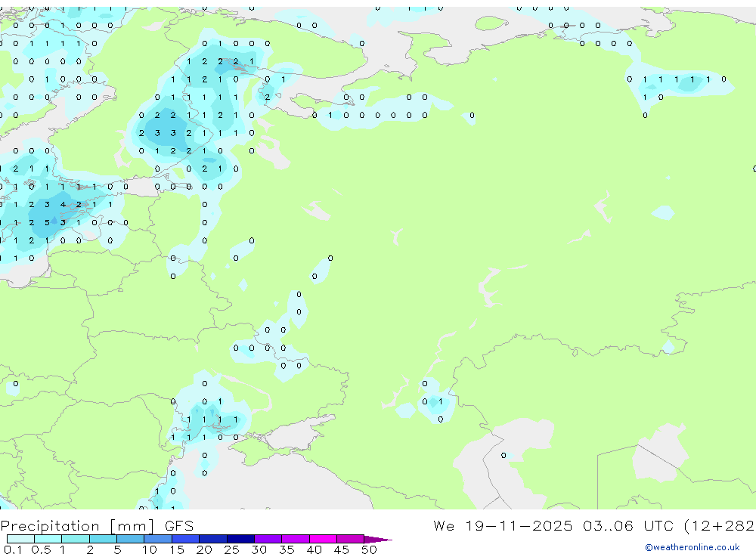The height and width of the screenshot is (554, 756).
Task: Select the 2–5 mm legend color
Action: tap(103, 539)
